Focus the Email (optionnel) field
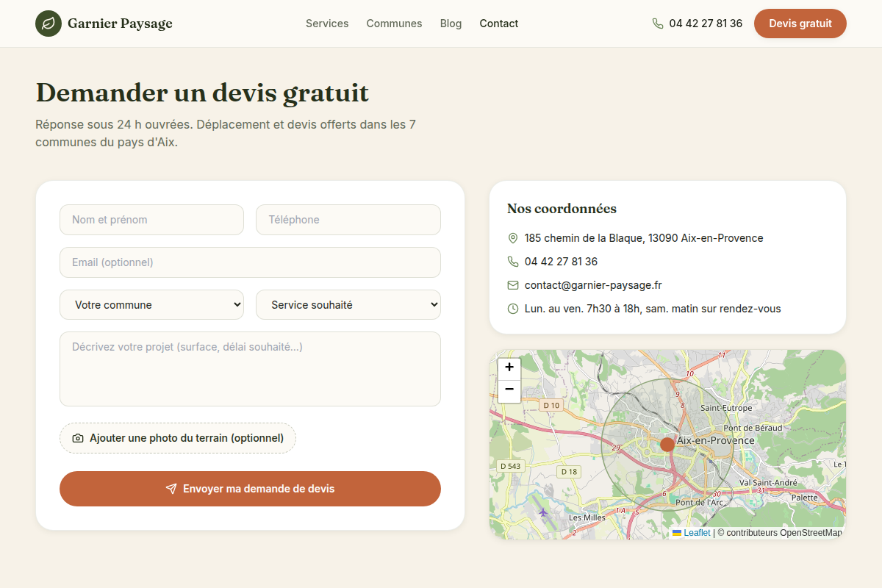The height and width of the screenshot is (588, 882). pos(250,262)
